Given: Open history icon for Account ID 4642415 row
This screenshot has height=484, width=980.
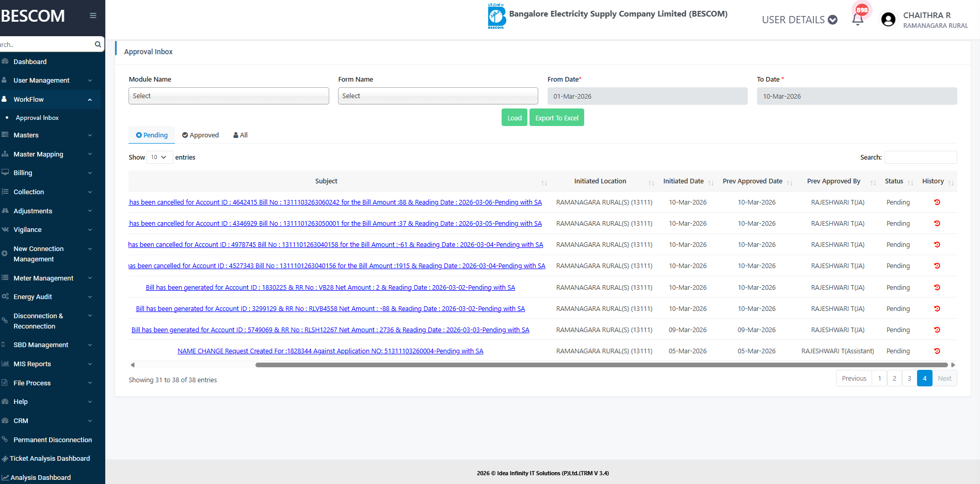Looking at the screenshot, I should click(937, 202).
